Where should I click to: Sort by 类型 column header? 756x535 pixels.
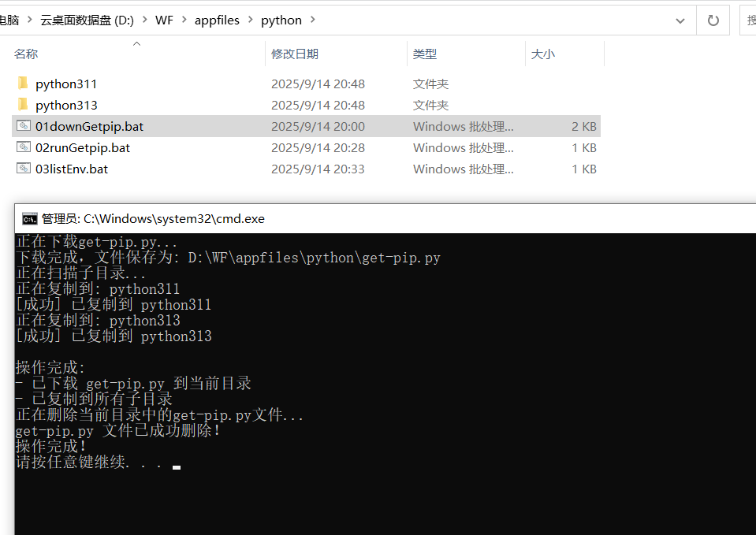425,54
